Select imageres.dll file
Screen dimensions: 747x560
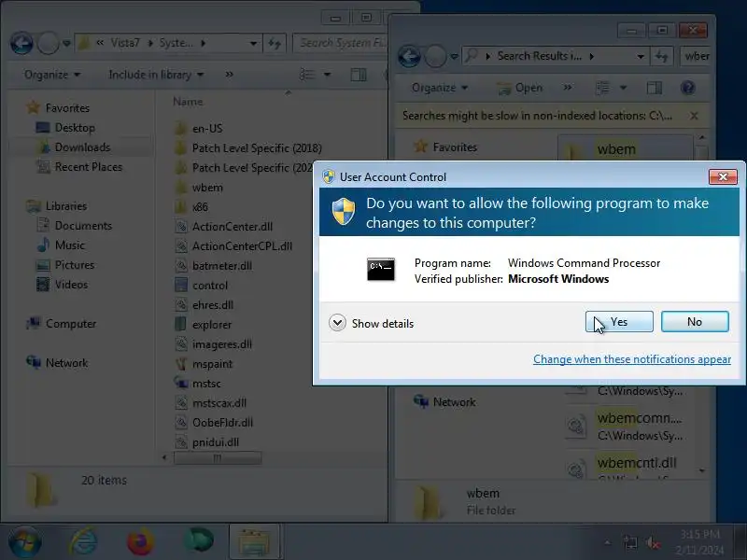pos(214,344)
